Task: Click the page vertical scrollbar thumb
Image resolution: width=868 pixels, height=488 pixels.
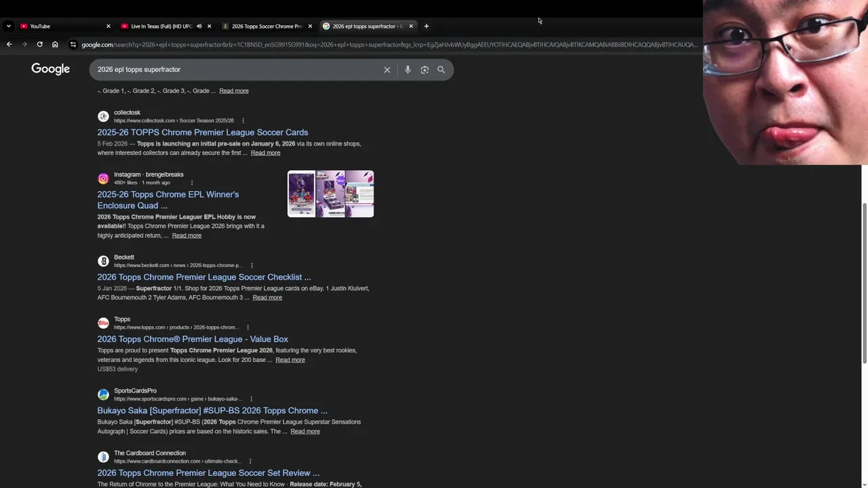Action: [864, 284]
